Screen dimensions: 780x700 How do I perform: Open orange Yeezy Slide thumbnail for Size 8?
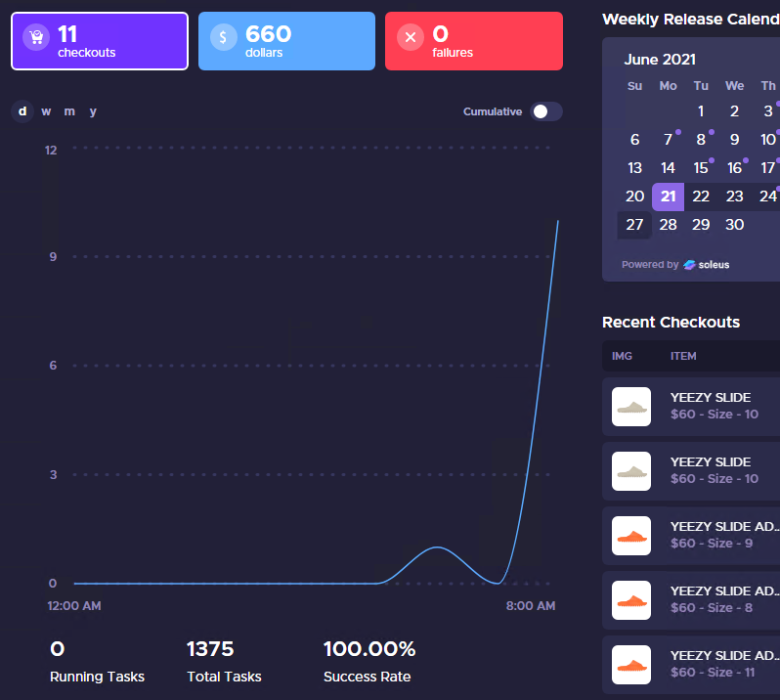pyautogui.click(x=631, y=600)
